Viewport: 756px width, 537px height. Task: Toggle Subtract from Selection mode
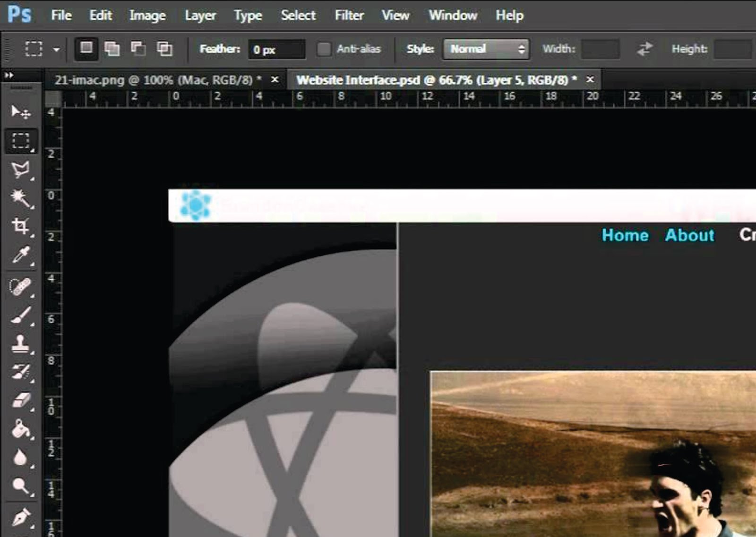(x=139, y=48)
